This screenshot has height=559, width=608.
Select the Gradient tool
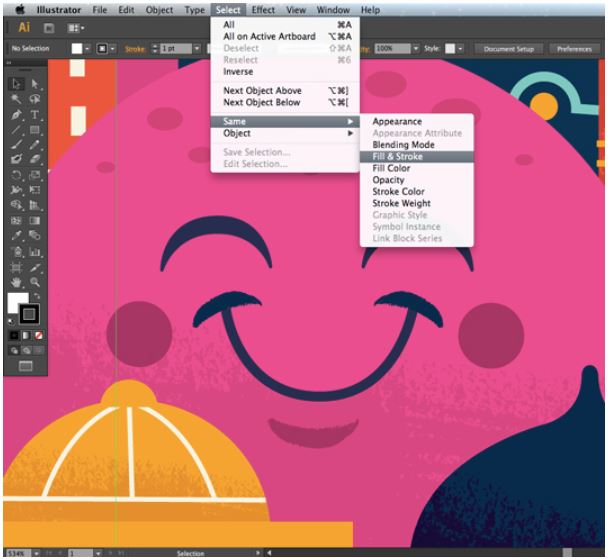35,221
